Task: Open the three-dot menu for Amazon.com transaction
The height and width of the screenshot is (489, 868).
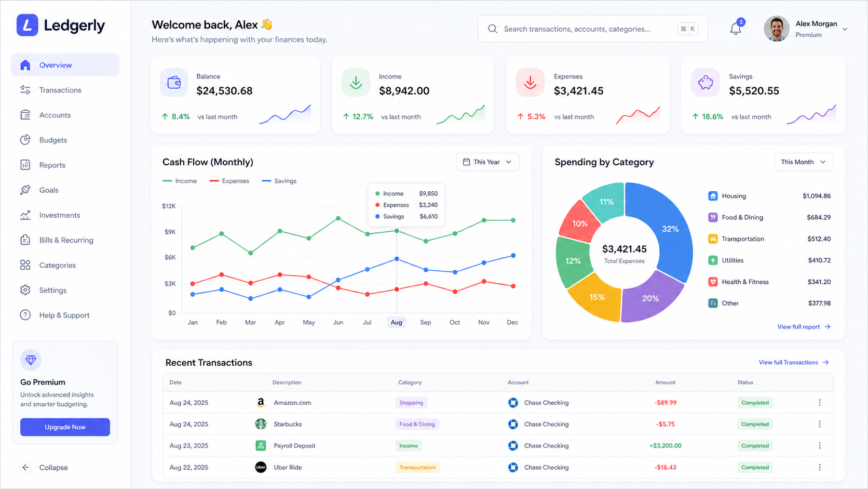Action: click(x=820, y=403)
